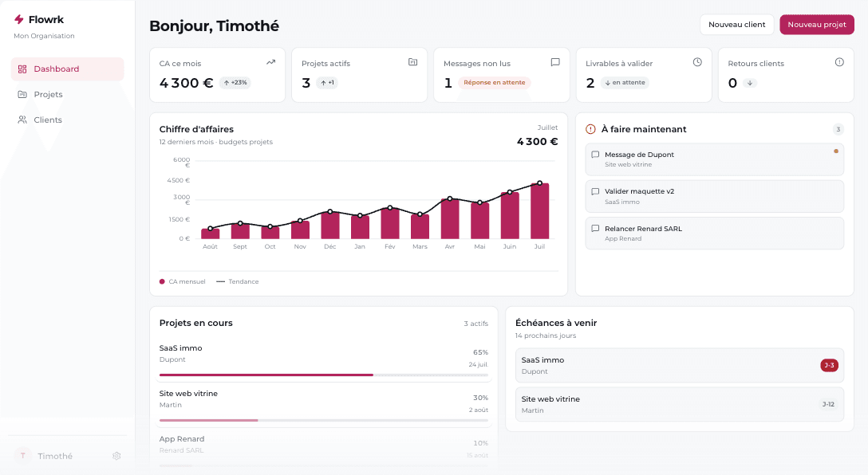This screenshot has width=868, height=475.
Task: Open the CA ce mois card
Action: pos(218,75)
